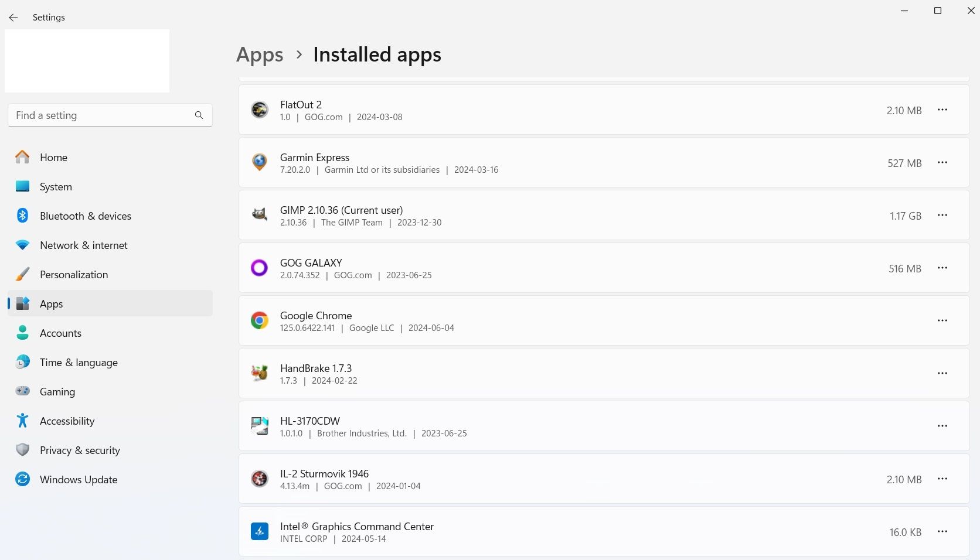This screenshot has height=560, width=980.
Task: Click the HL-3170CDW app name
Action: tap(310, 421)
